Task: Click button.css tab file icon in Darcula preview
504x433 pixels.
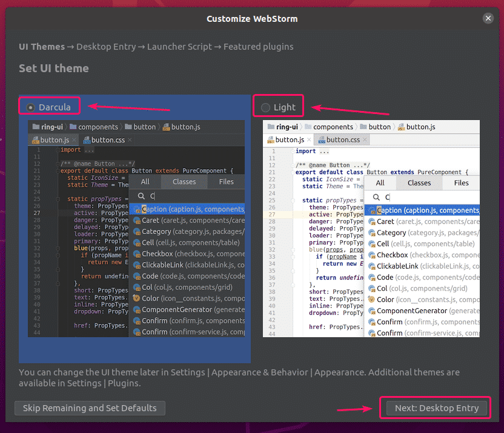Action: coord(87,140)
